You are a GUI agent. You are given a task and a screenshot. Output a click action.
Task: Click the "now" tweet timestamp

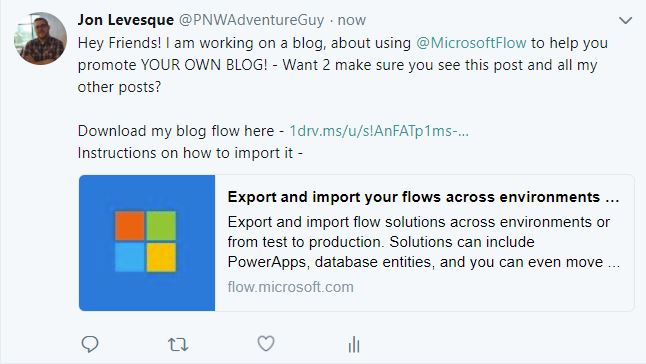click(351, 20)
